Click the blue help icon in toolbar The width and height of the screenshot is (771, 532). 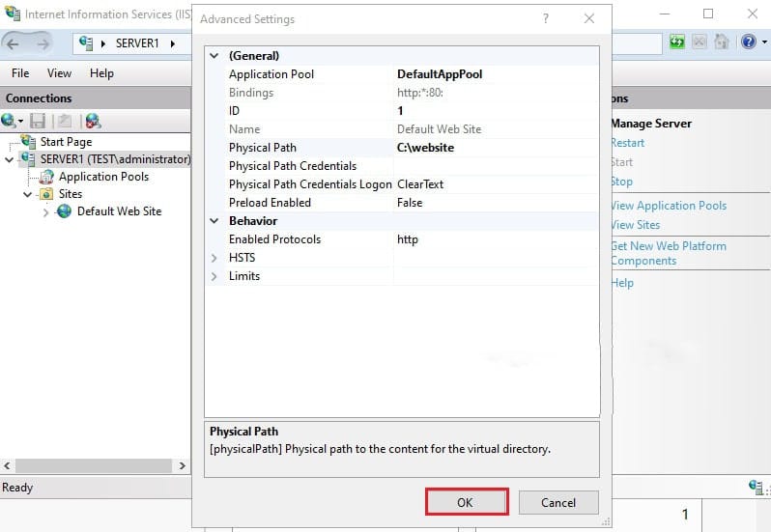pyautogui.click(x=749, y=42)
